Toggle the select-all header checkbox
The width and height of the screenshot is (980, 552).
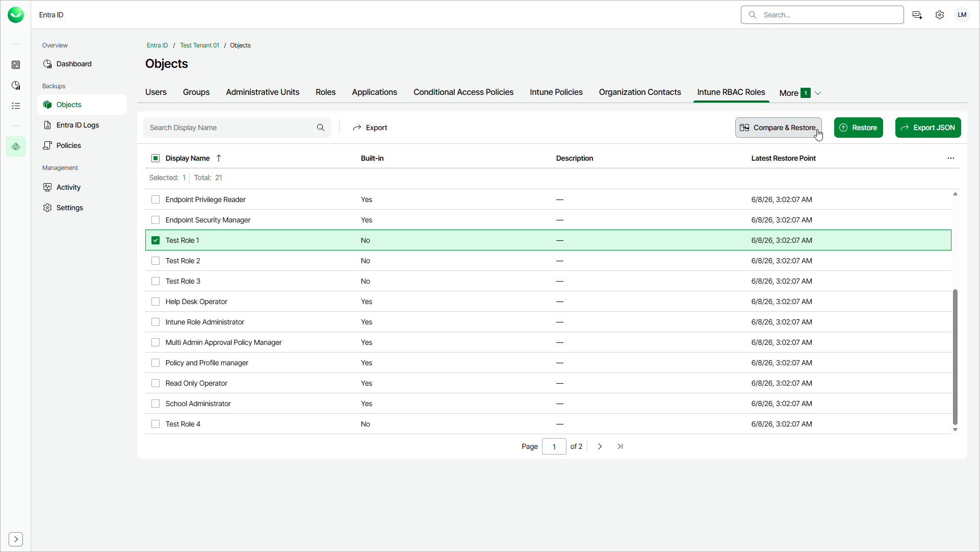point(156,158)
